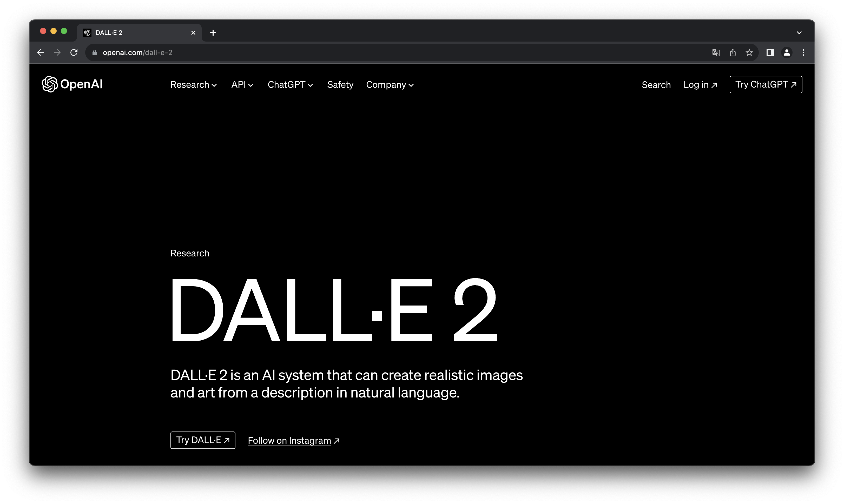The width and height of the screenshot is (844, 504).
Task: Click the back navigation arrow
Action: (41, 52)
